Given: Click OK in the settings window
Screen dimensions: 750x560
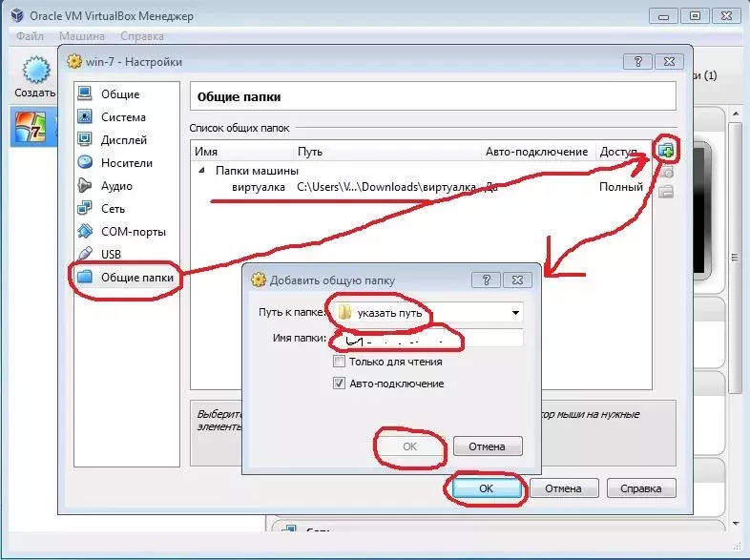Looking at the screenshot, I should point(487,488).
